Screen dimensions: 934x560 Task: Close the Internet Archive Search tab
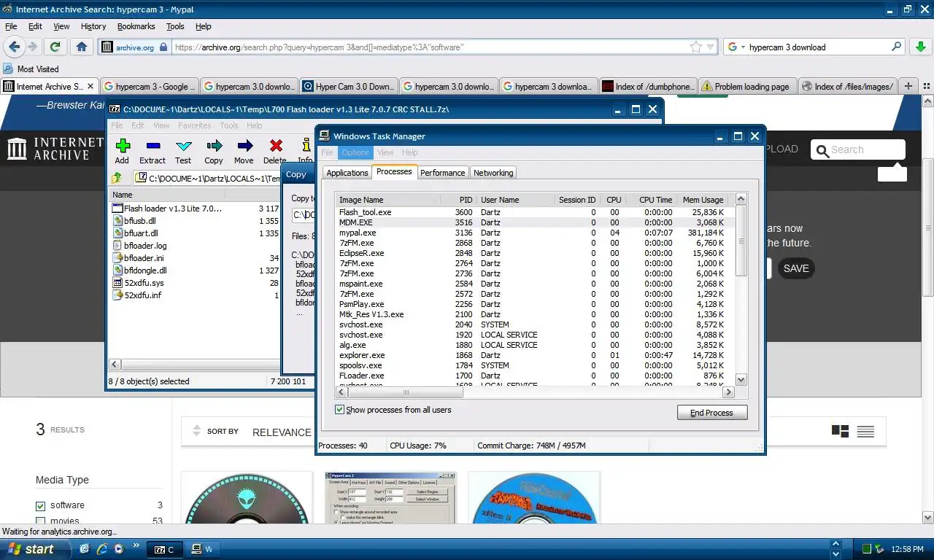coord(91,86)
